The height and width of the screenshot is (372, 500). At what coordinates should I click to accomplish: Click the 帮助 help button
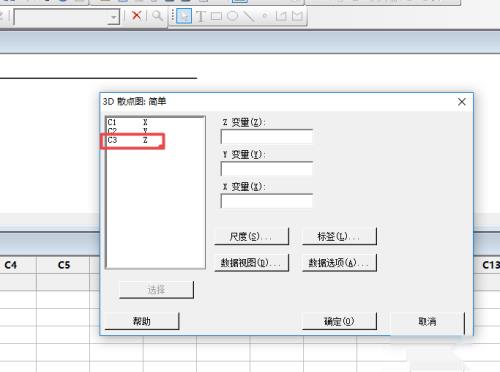(x=142, y=321)
